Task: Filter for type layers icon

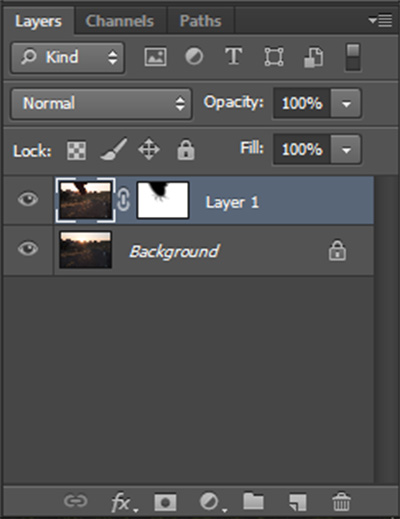Action: coord(233,56)
